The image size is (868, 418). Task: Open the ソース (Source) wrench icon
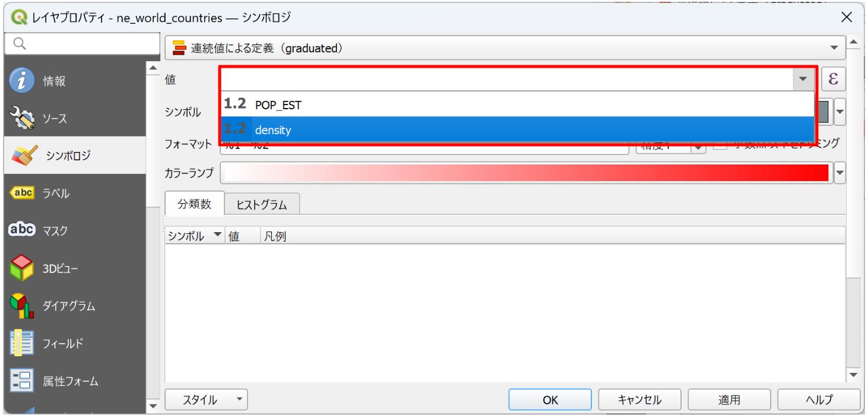pos(23,118)
